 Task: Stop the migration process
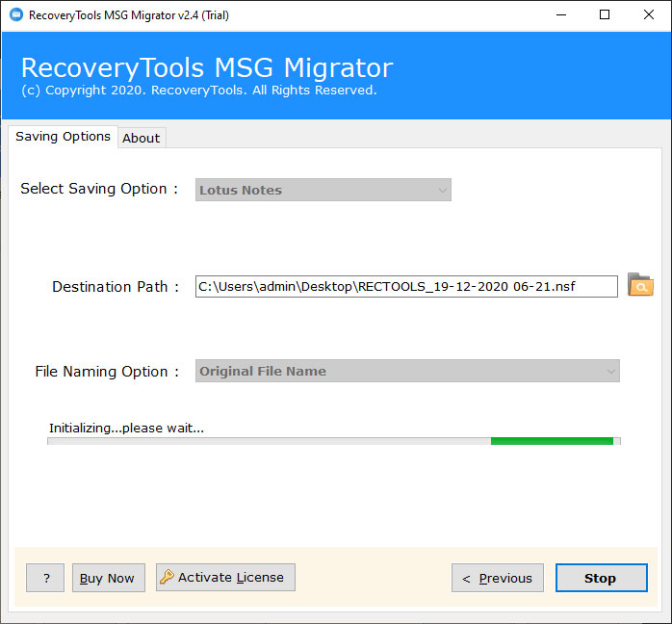(x=602, y=578)
